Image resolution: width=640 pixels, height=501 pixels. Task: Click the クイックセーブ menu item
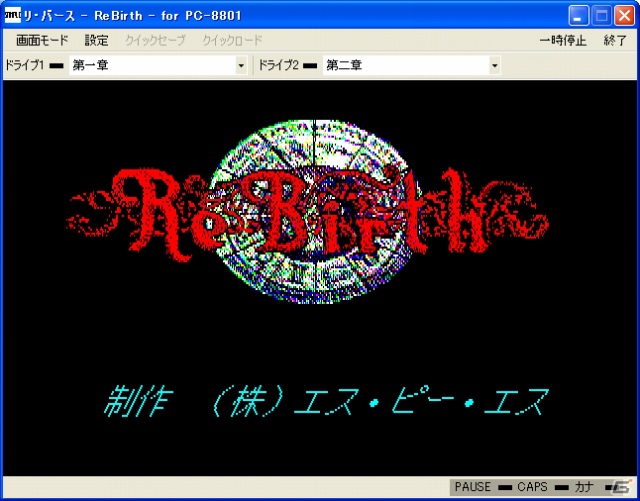tap(155, 40)
